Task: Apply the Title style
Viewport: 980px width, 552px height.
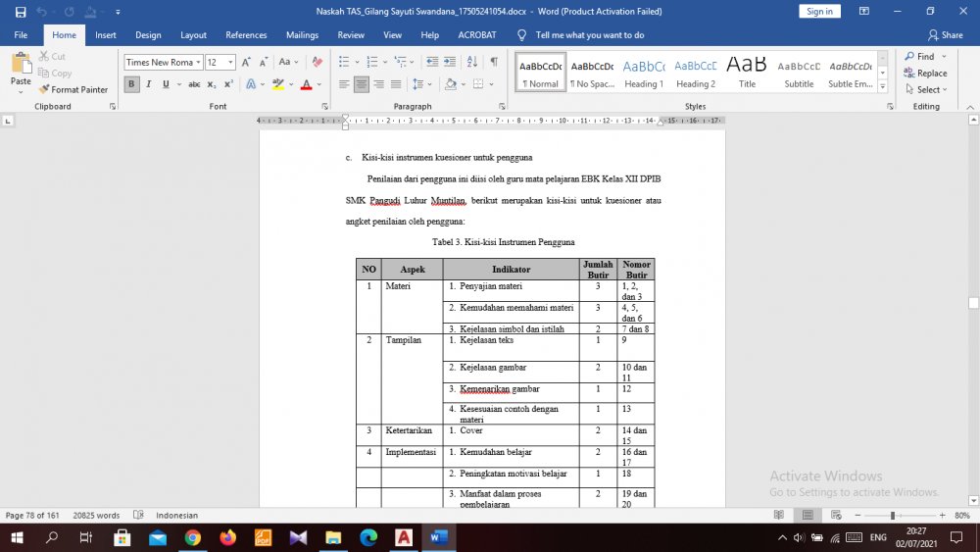Action: pyautogui.click(x=747, y=73)
